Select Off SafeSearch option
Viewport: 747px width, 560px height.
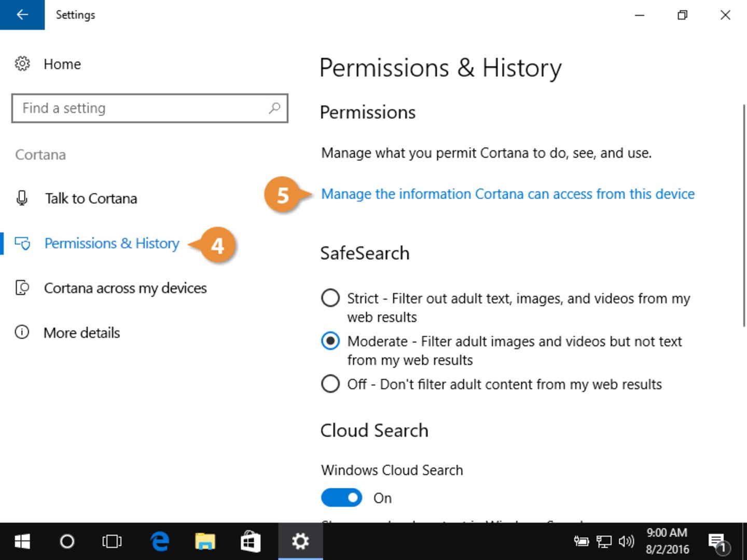[330, 384]
